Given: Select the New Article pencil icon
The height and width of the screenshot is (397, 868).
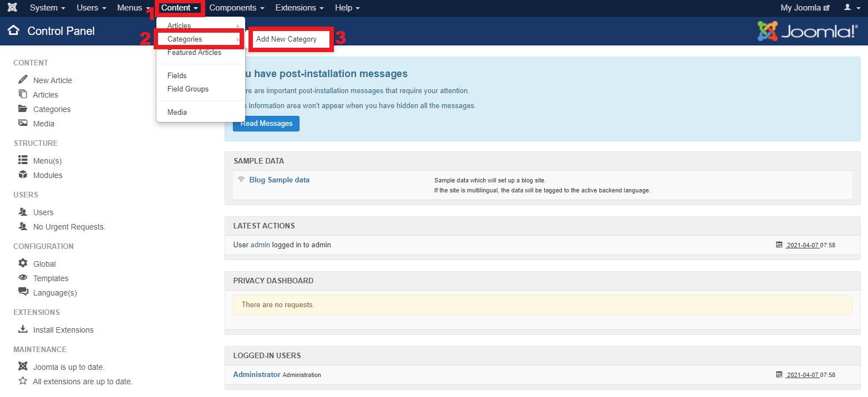Looking at the screenshot, I should coord(22,80).
